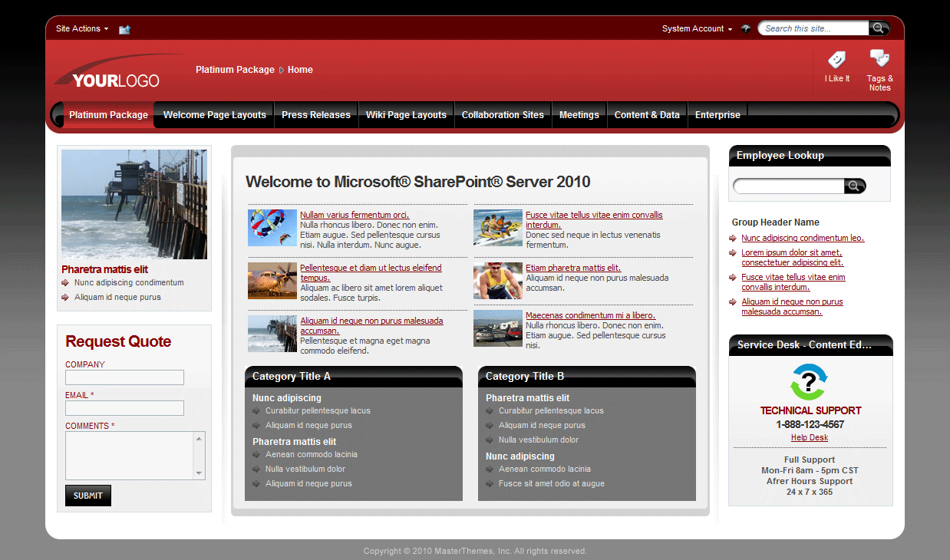Click inside the COMPANY input field

click(x=124, y=377)
